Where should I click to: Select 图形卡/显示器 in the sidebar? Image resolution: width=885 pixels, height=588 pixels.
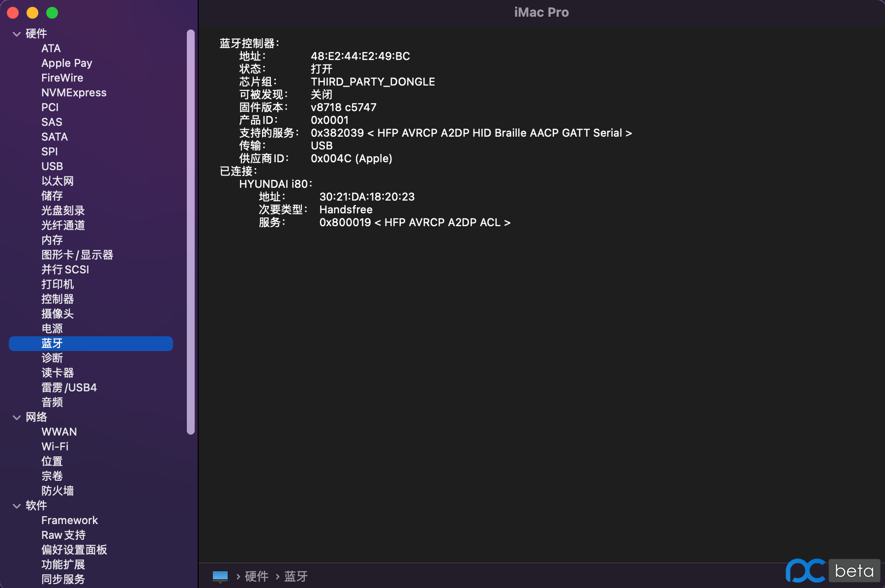77,255
